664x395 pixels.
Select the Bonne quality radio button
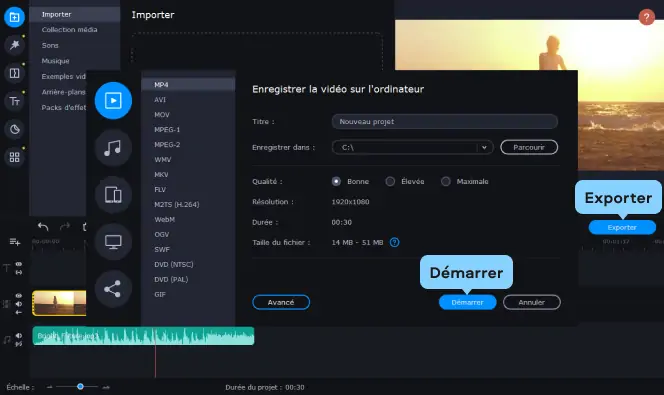tap(336, 181)
